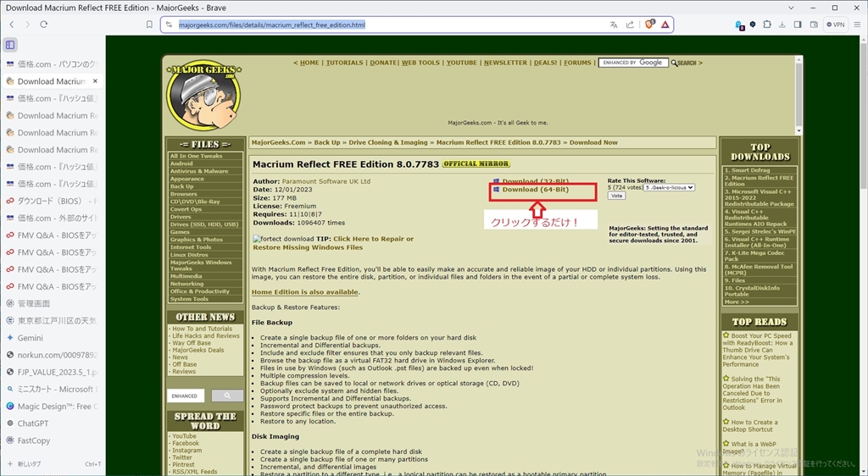The height and width of the screenshot is (476, 868).
Task: Select Antivirus & Malware in Files list
Action: click(x=198, y=171)
